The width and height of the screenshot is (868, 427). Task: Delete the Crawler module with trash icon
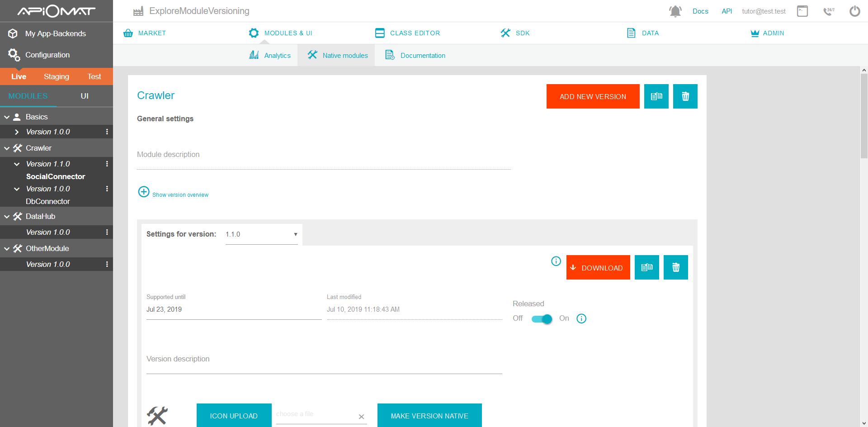tap(685, 96)
